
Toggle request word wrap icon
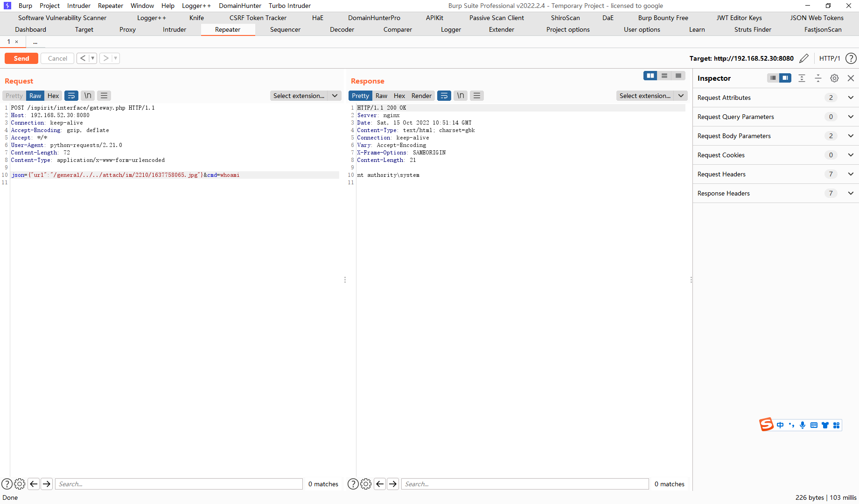(71, 96)
